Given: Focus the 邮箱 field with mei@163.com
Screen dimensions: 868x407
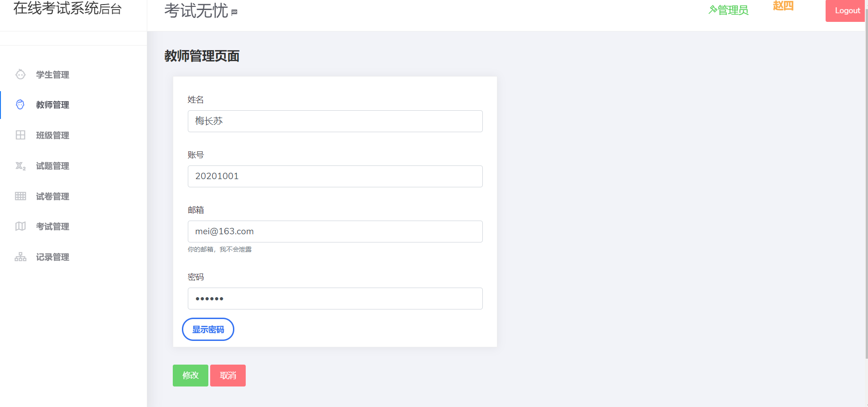Looking at the screenshot, I should [335, 232].
